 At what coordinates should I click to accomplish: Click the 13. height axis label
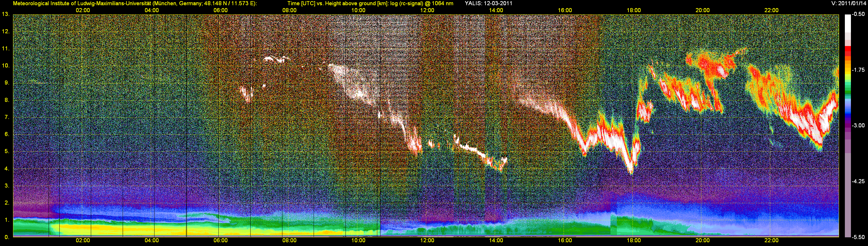pyautogui.click(x=5, y=14)
